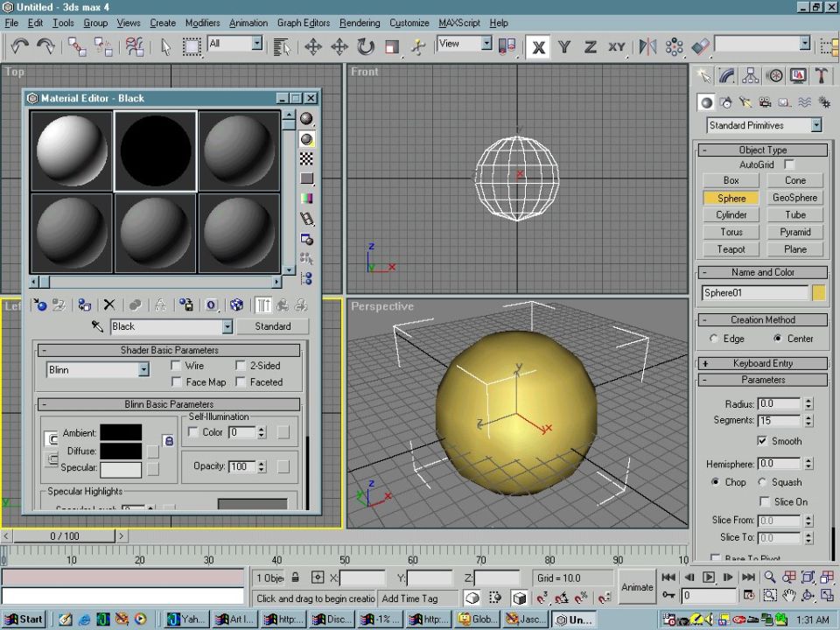Image resolution: width=840 pixels, height=630 pixels.
Task: Click the Animate button
Action: click(x=637, y=587)
